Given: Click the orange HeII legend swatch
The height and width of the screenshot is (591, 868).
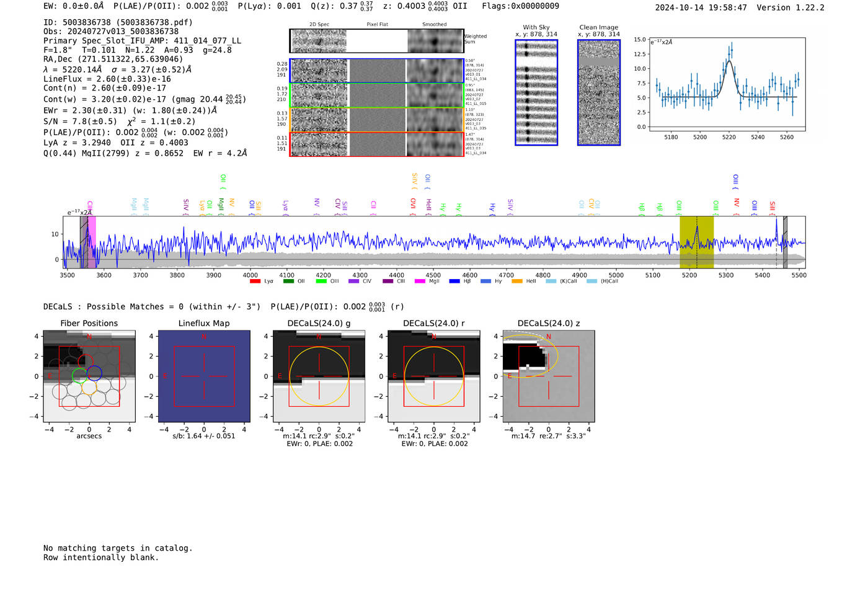Looking at the screenshot, I should click(x=517, y=282).
